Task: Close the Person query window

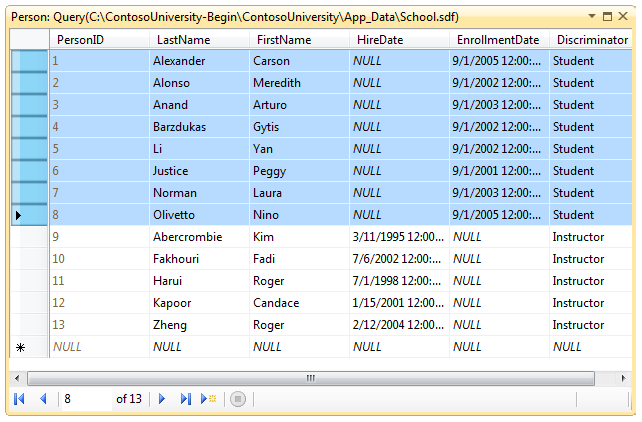Action: pos(623,16)
